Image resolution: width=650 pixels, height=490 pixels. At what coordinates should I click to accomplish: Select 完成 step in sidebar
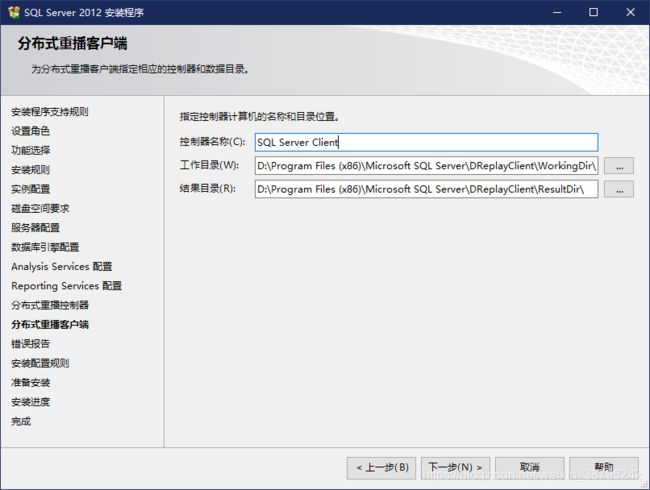[x=21, y=421]
